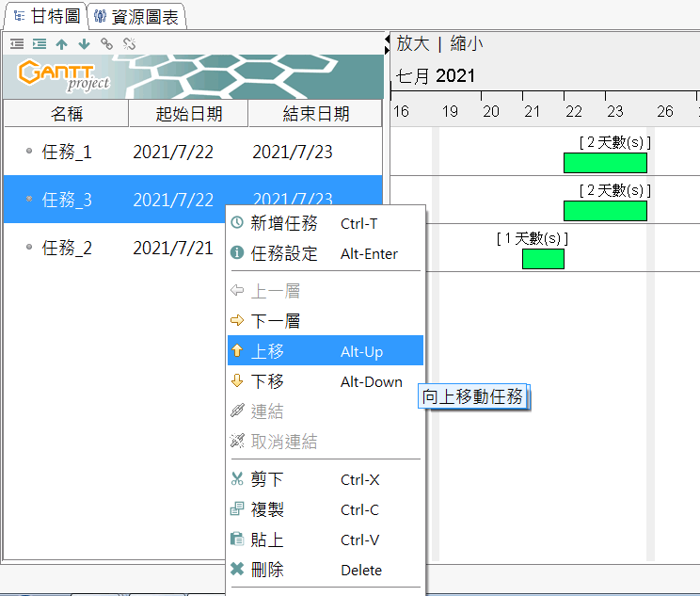700x596 pixels.
Task: Click the indent task toolbar icon
Action: point(39,43)
